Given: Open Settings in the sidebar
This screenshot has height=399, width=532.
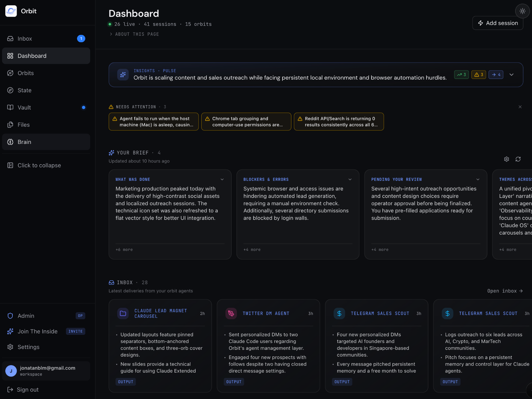Looking at the screenshot, I should coord(46,347).
